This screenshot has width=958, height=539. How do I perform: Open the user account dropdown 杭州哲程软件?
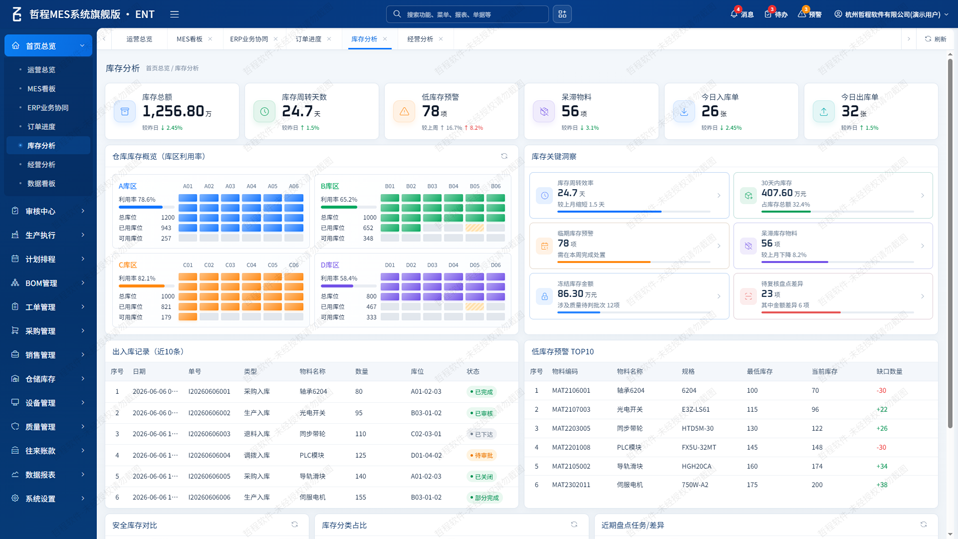(891, 14)
